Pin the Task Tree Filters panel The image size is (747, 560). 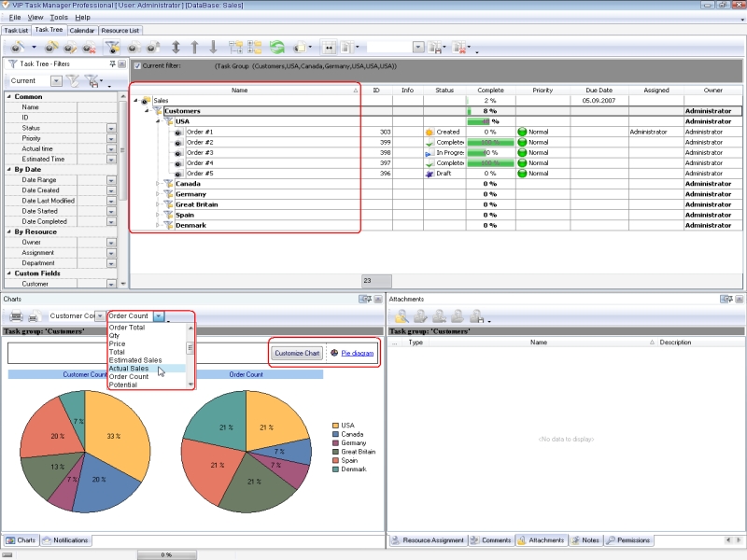tap(112, 63)
